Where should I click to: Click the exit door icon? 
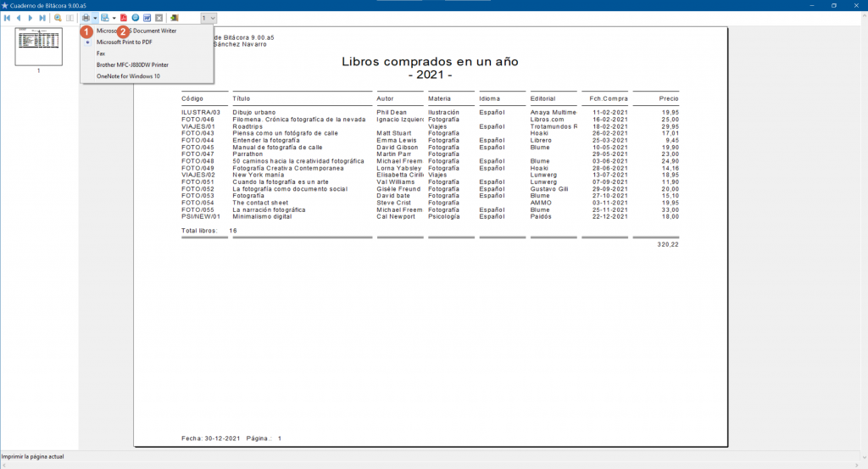click(175, 18)
